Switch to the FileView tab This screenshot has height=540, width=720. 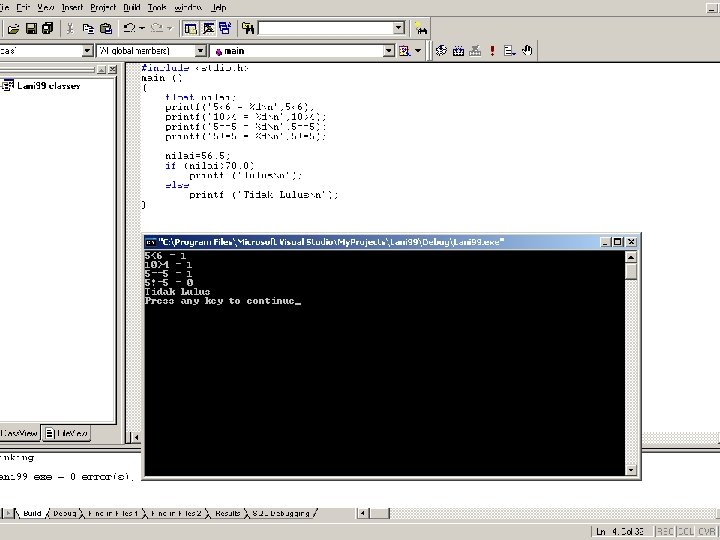point(67,433)
